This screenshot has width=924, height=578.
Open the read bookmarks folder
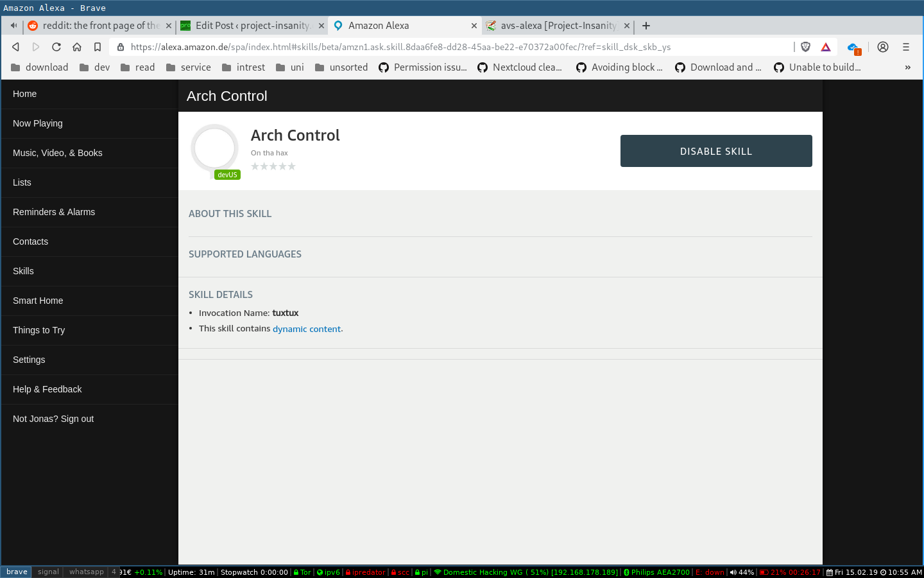tap(137, 67)
